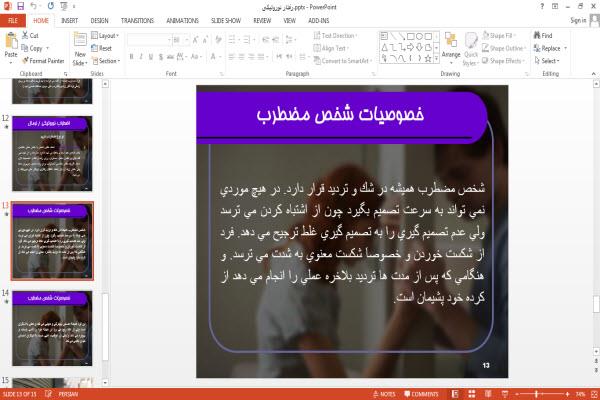Viewport: 600px width, 400px height.
Task: Open Text Direction dropdown
Action: pyautogui.click(x=336, y=36)
